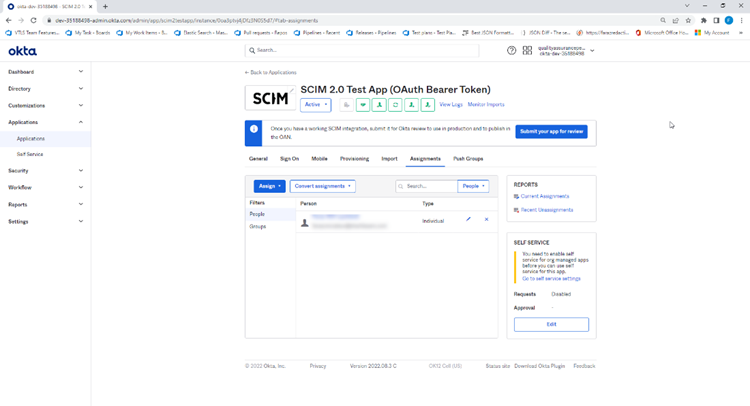Image resolution: width=750 pixels, height=406 pixels.
Task: Reload the page with the browser refresh icon
Action: point(33,20)
